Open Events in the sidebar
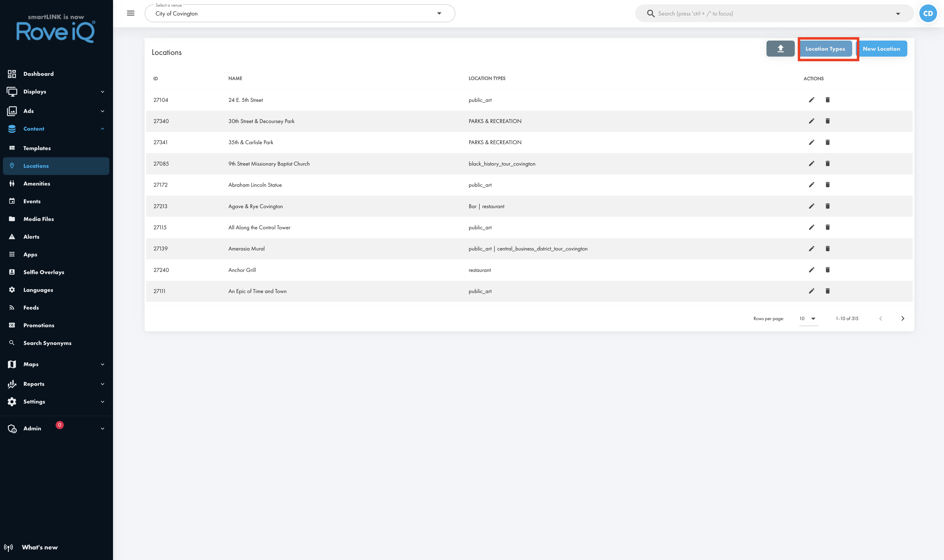Viewport: 944px width, 560px height. point(56,201)
